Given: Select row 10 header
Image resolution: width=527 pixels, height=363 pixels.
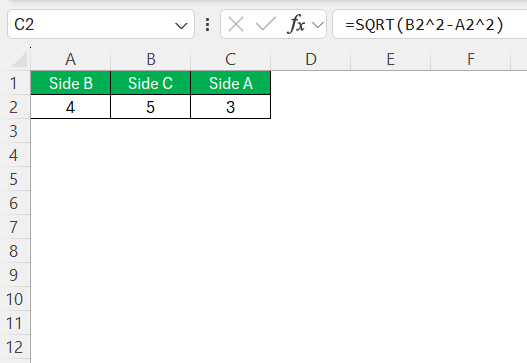Looking at the screenshot, I should 15,299.
